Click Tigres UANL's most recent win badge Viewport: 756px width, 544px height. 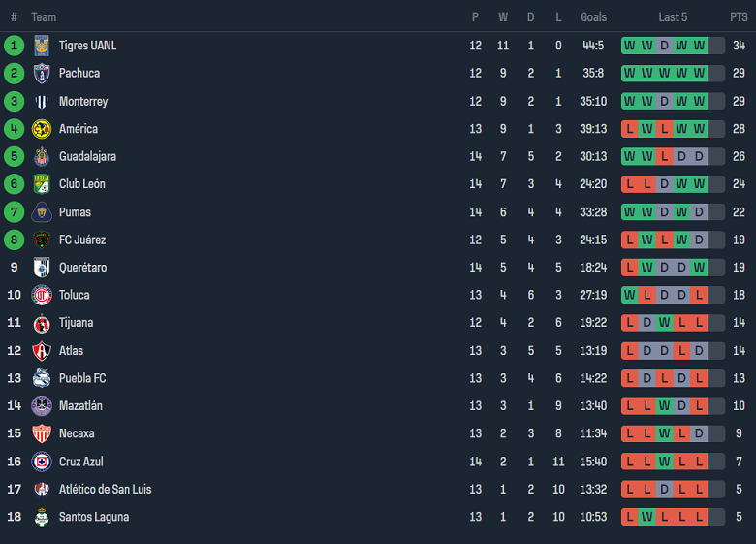(x=699, y=46)
